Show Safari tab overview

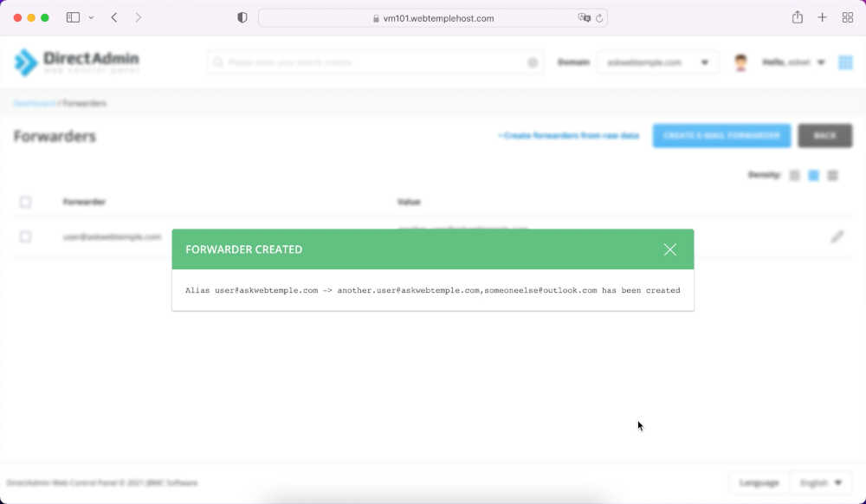point(848,17)
